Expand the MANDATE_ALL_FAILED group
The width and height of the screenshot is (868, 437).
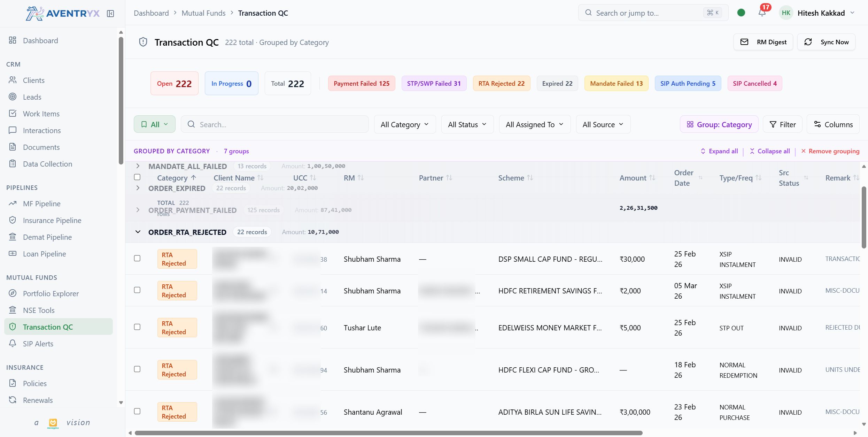pyautogui.click(x=138, y=166)
